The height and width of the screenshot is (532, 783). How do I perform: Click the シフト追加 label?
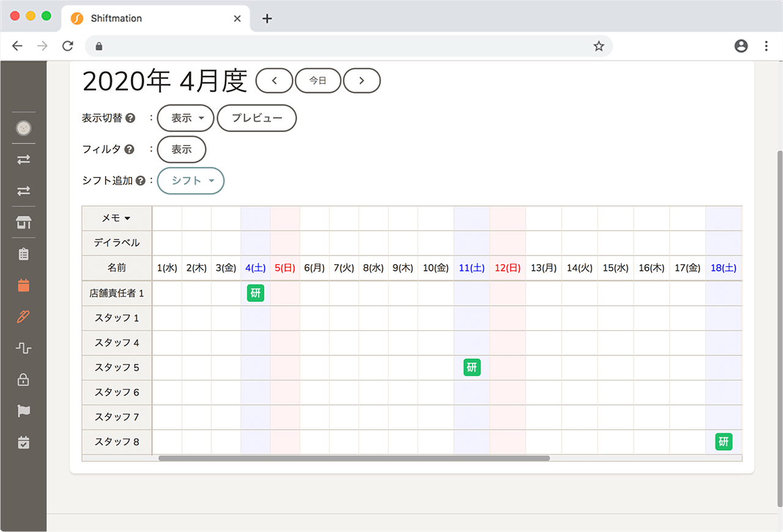pyautogui.click(x=107, y=181)
